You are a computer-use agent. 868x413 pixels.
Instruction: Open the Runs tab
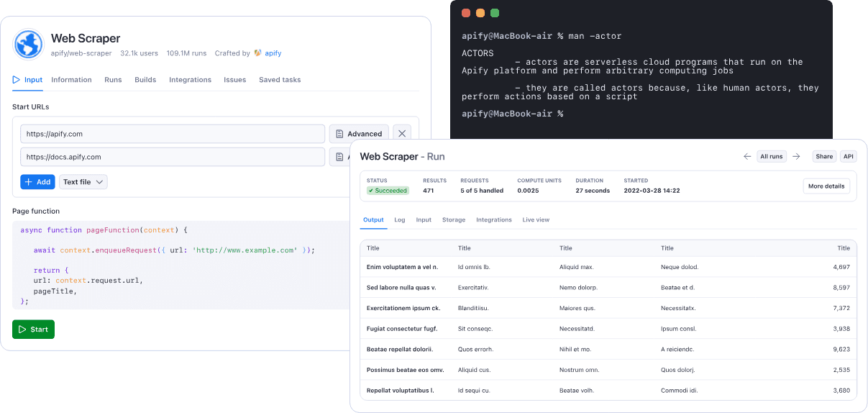[x=113, y=80]
